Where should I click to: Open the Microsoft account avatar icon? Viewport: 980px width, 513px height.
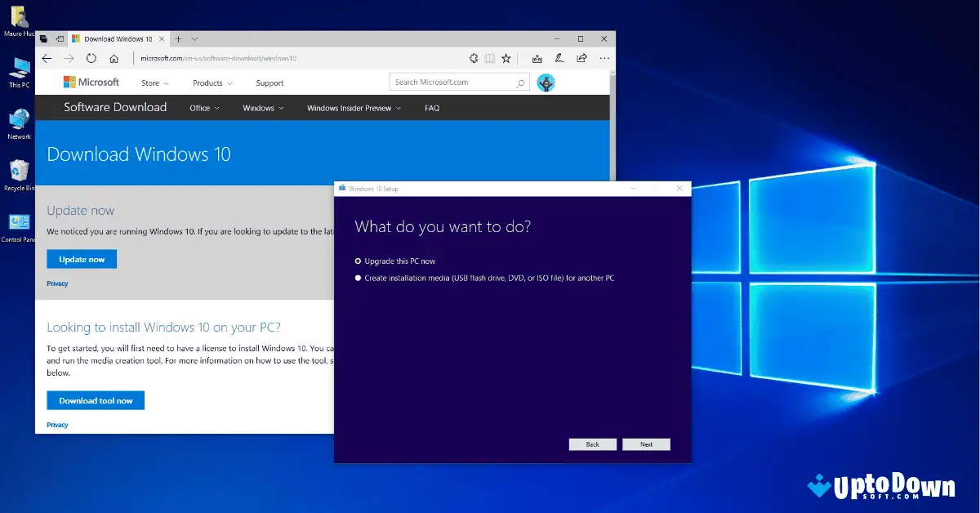[546, 82]
